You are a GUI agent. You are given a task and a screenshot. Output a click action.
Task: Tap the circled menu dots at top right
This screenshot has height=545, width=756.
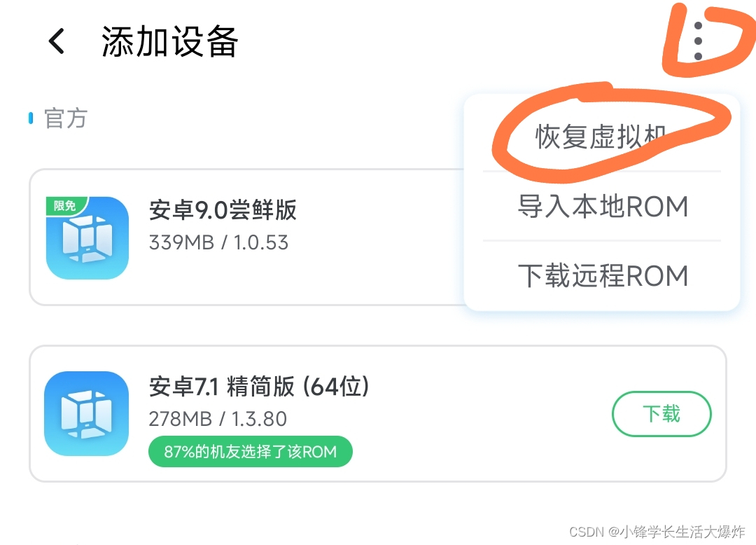(x=697, y=42)
